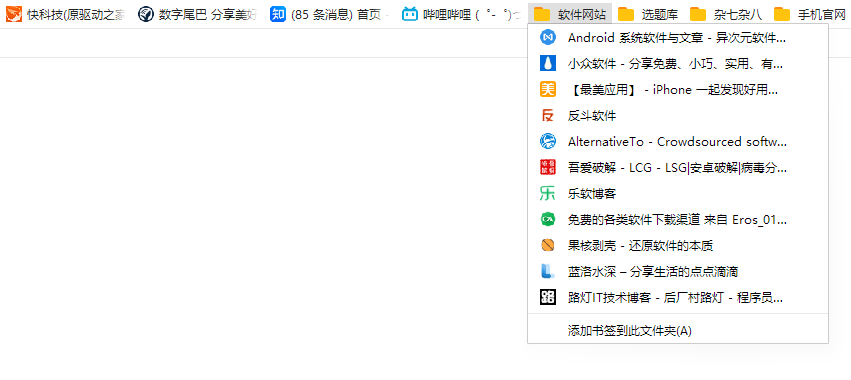Screen dimensions: 851x380
Task: Collapse the 软件网站 bookmark folder
Action: [x=569, y=15]
